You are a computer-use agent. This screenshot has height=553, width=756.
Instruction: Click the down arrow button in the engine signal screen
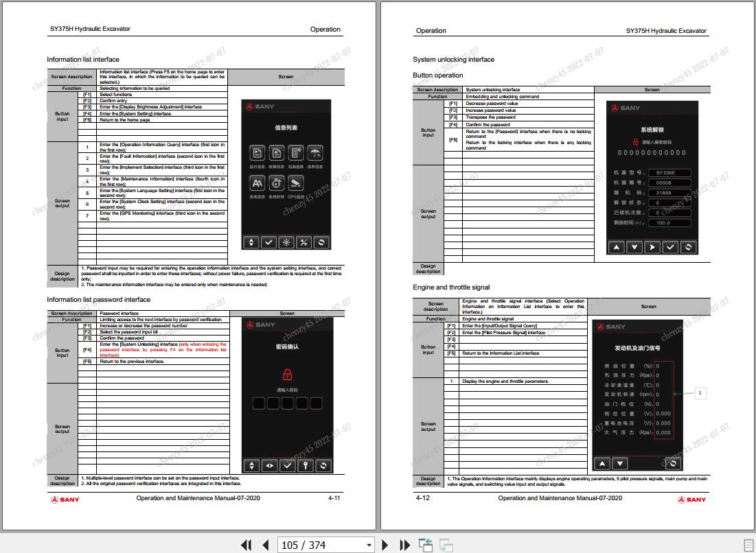tap(619, 464)
